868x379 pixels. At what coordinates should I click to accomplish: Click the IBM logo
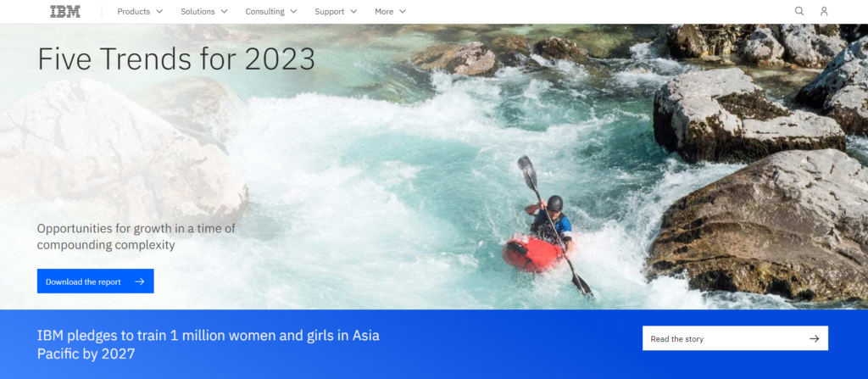[x=64, y=12]
